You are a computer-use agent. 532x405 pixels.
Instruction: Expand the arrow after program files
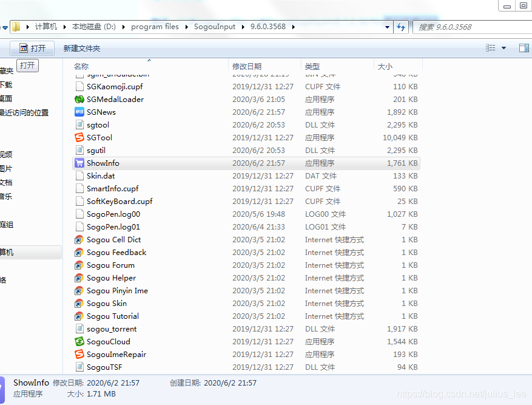pyautogui.click(x=187, y=27)
